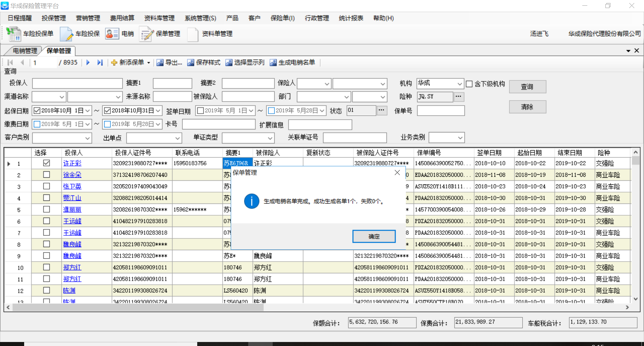Click 生成电销名单 toolbar button
The width and height of the screenshot is (644, 346).
pos(292,62)
